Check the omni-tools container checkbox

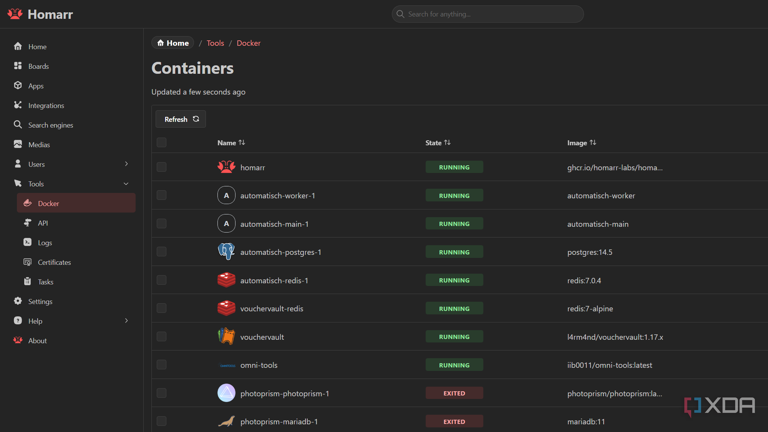click(x=162, y=365)
